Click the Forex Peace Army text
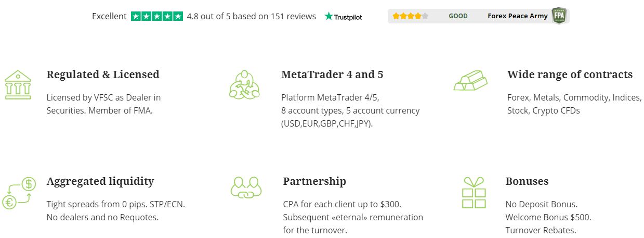The width and height of the screenshot is (644, 238). click(x=518, y=16)
